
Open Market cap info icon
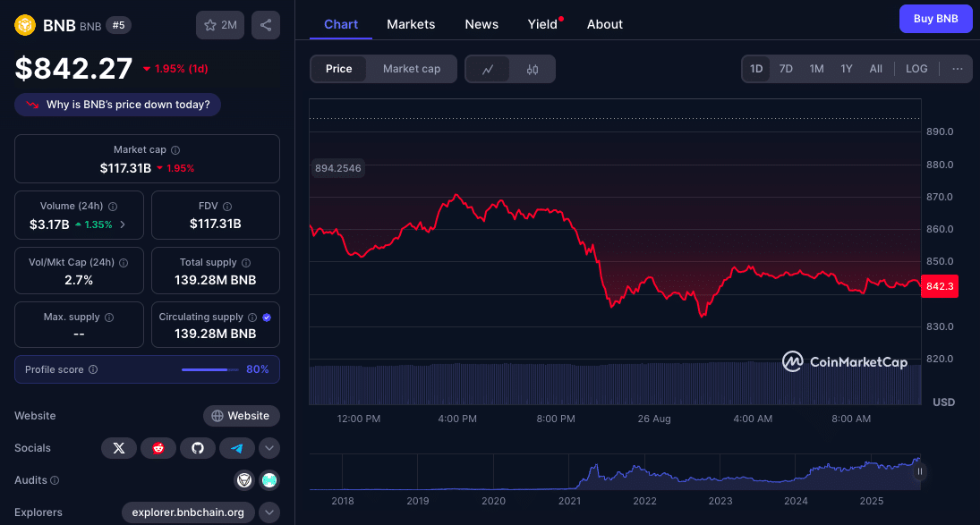pos(175,150)
